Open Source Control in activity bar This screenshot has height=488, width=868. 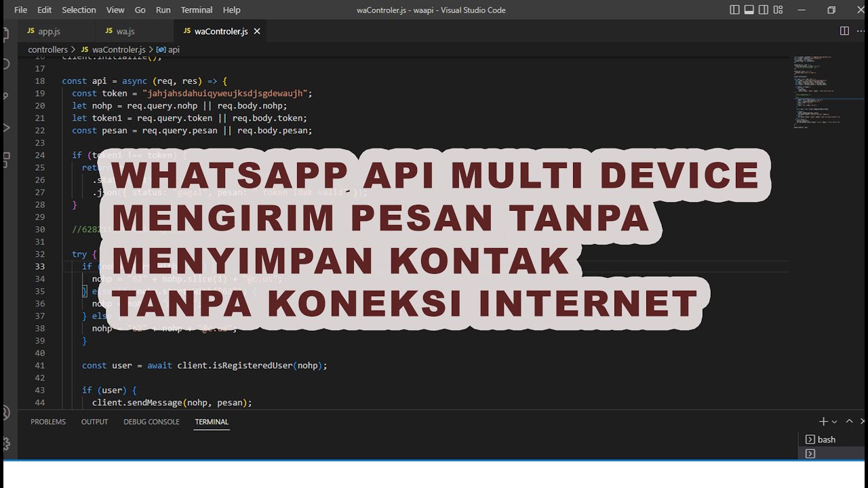pos(5,96)
